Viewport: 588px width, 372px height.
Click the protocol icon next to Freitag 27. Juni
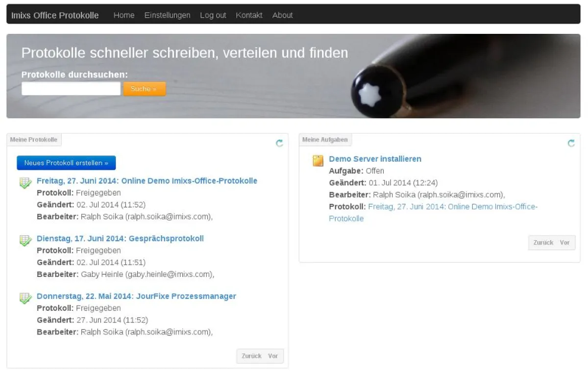25,182
